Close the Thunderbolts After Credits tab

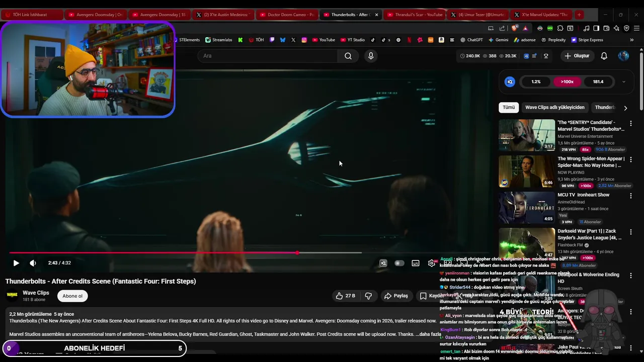pos(376,15)
